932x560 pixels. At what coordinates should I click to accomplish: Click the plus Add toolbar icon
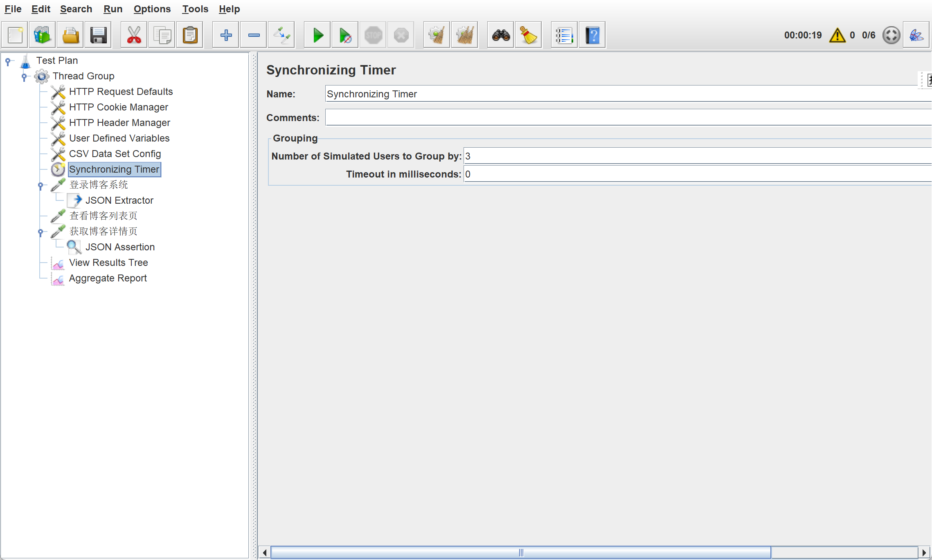[226, 35]
